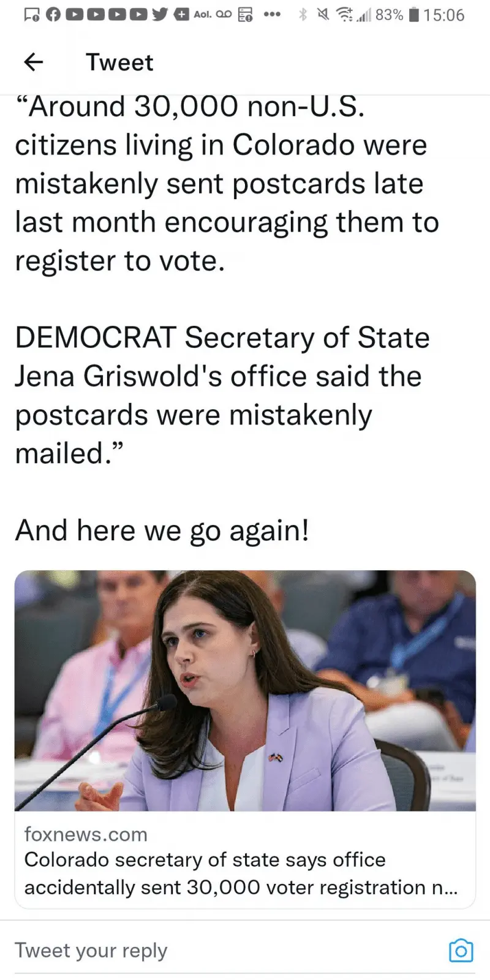Open the article preview photo of woman speaking
Viewport: 490px width, 980px height.
click(x=245, y=691)
